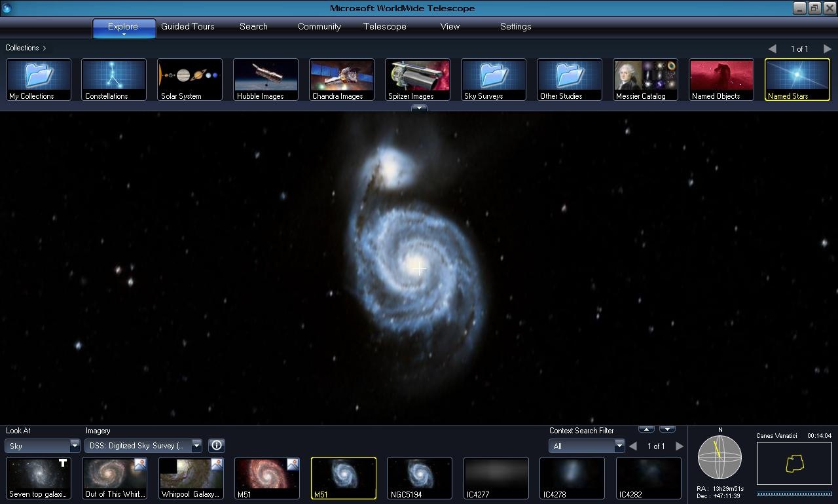Image resolution: width=838 pixels, height=504 pixels.
Task: Select the reddish M51 thumbnail
Action: [267, 478]
